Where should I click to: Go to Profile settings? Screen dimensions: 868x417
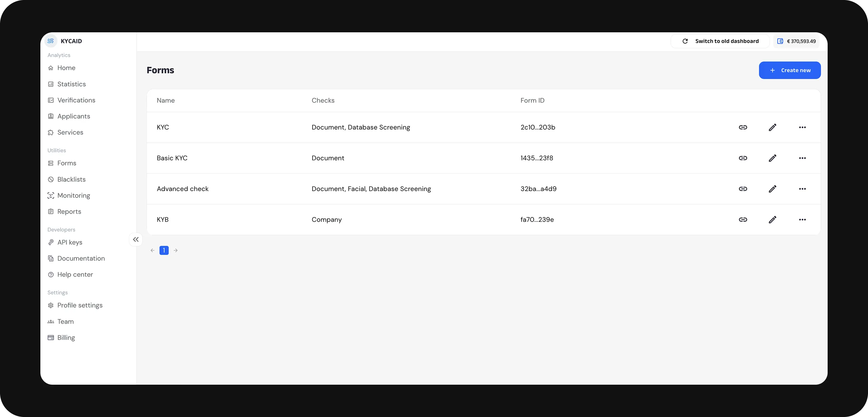click(x=80, y=305)
